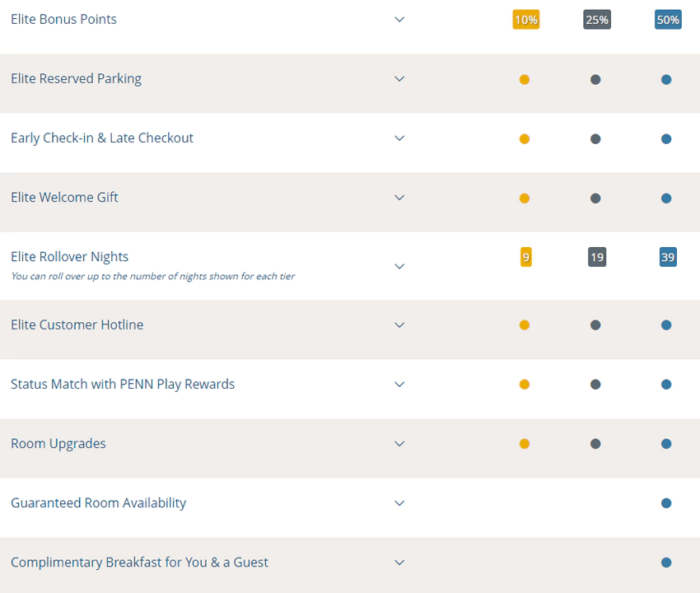This screenshot has width=700, height=593.
Task: Expand the Elite Reserved Parking chevron
Action: tap(399, 79)
